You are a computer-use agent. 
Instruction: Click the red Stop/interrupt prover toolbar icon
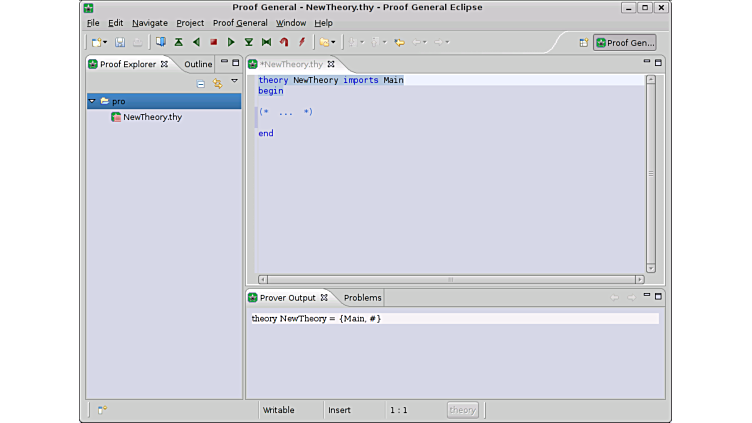[213, 42]
